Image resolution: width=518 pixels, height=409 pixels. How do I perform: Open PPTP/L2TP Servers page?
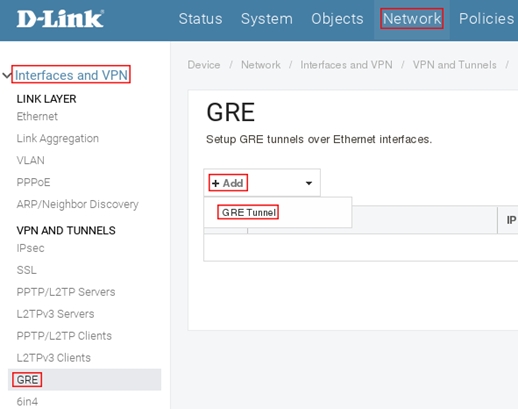click(66, 292)
